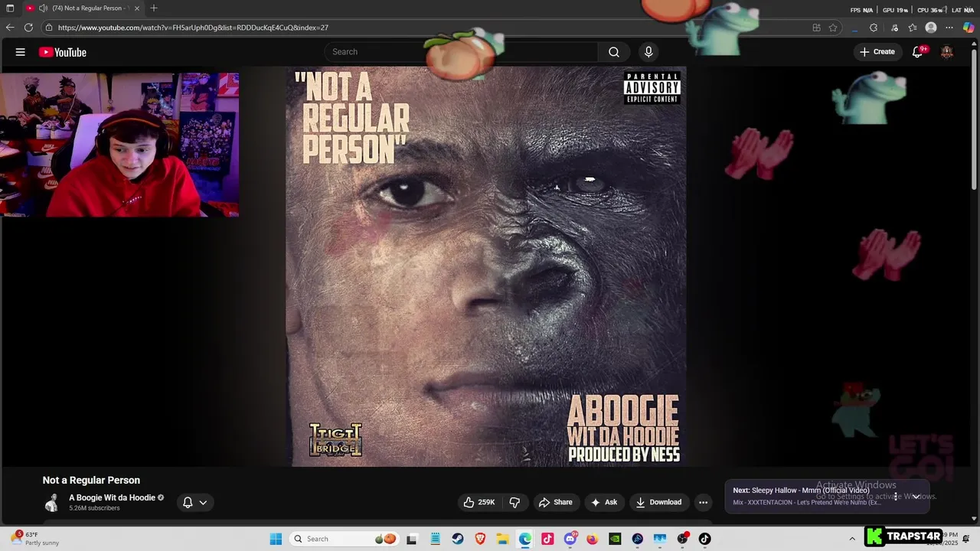Go to the YouTube home logo
The image size is (980, 551).
tap(63, 52)
